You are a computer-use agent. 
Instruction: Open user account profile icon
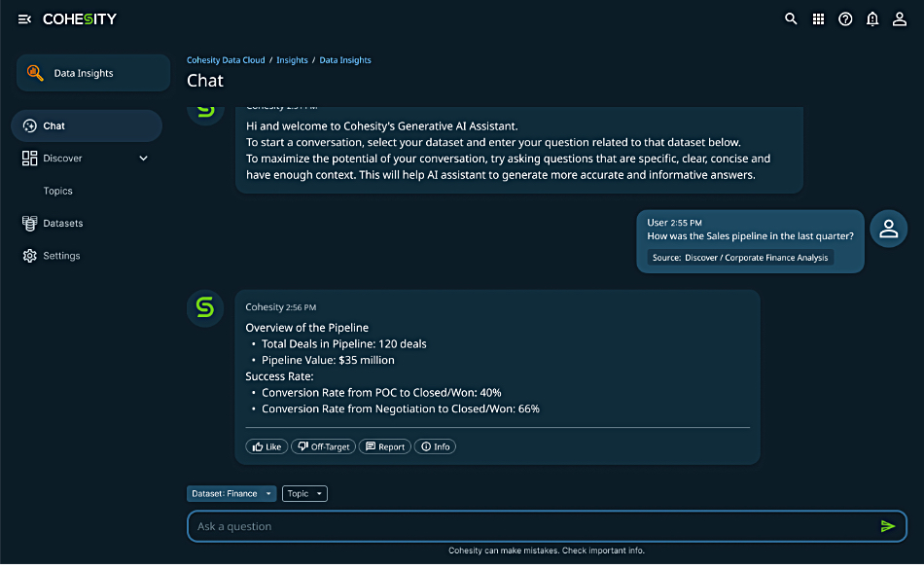pyautogui.click(x=900, y=19)
